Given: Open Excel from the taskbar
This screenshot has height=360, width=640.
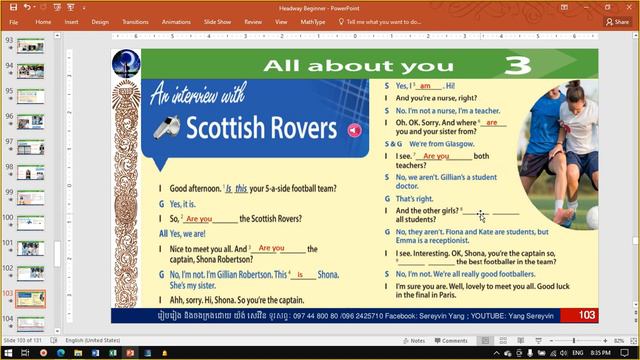Looking at the screenshot, I should click(x=113, y=353).
